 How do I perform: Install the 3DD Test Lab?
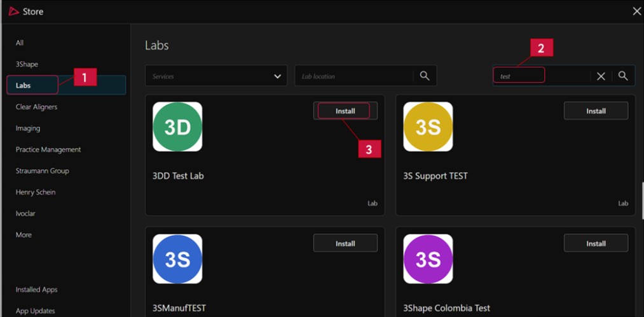pyautogui.click(x=345, y=111)
